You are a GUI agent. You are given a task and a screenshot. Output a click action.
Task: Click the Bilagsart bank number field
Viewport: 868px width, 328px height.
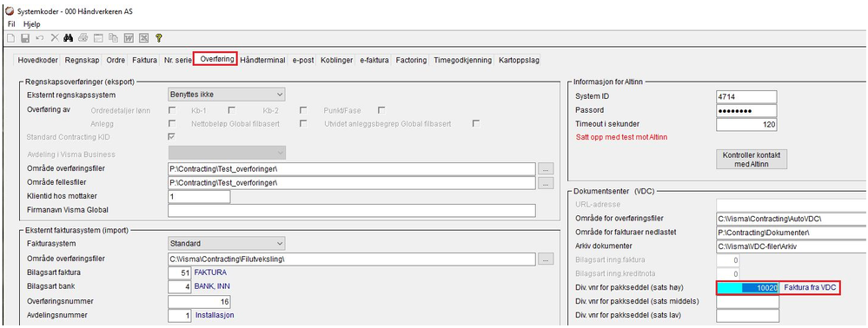pos(180,286)
